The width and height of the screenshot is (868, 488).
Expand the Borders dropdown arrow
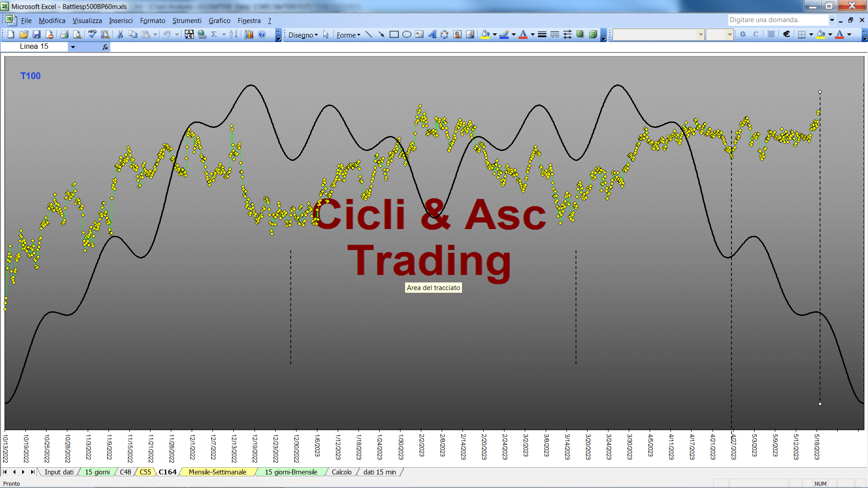click(x=811, y=34)
